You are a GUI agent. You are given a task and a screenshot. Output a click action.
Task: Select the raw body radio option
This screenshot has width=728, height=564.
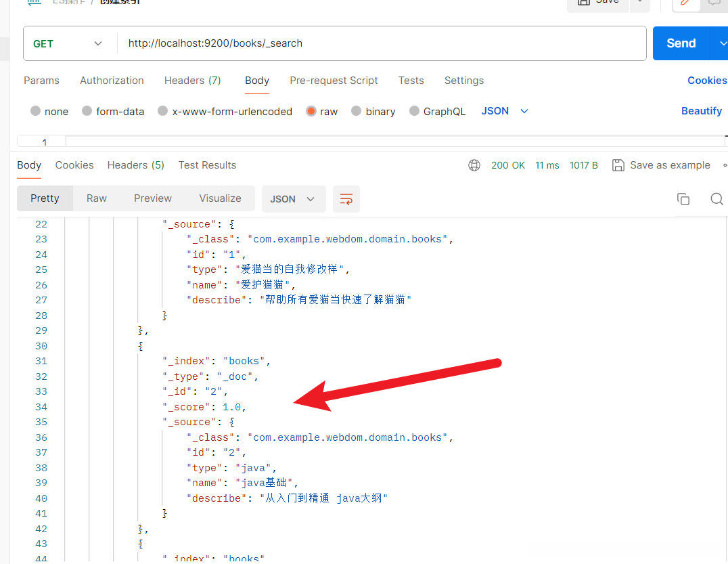(311, 111)
